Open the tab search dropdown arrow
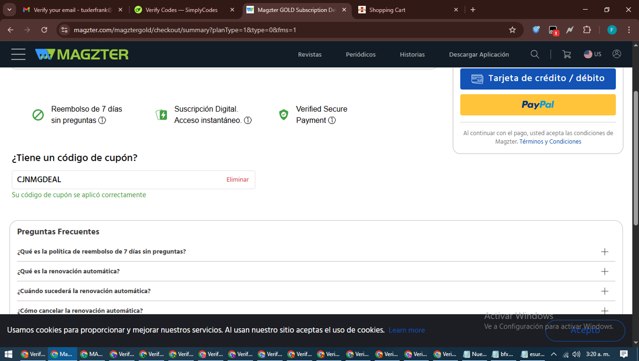The image size is (639, 361). (9, 10)
